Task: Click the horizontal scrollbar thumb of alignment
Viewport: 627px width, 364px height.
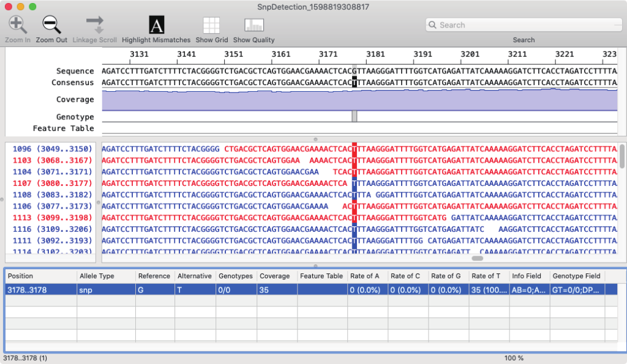Action: (x=478, y=258)
